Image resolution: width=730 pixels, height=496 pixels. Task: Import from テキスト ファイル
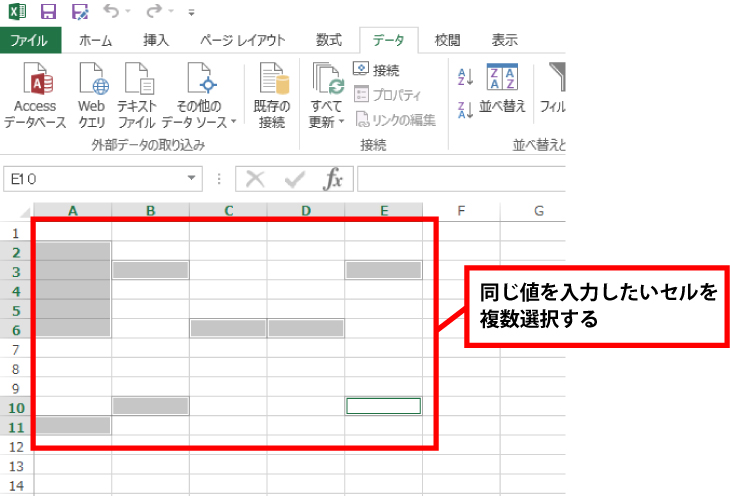(x=136, y=96)
